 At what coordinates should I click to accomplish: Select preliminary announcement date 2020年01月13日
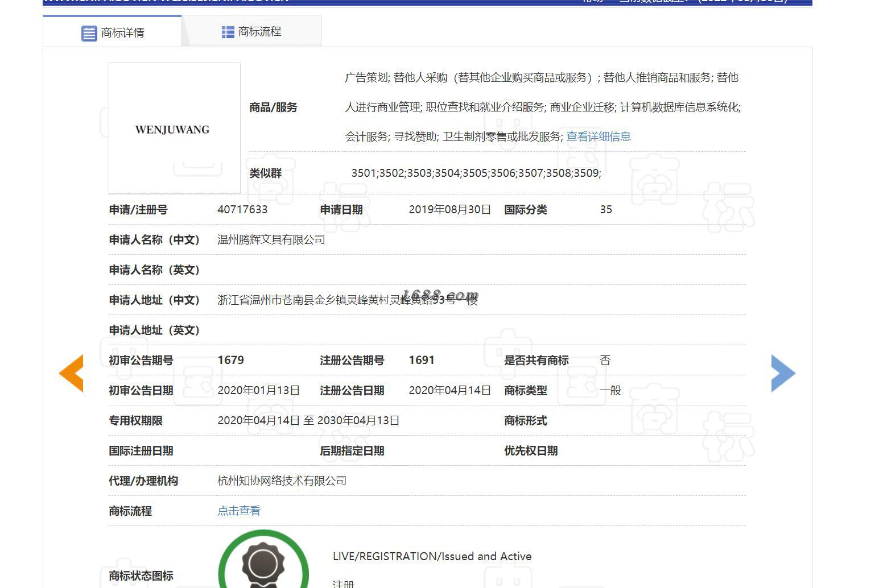tap(259, 390)
